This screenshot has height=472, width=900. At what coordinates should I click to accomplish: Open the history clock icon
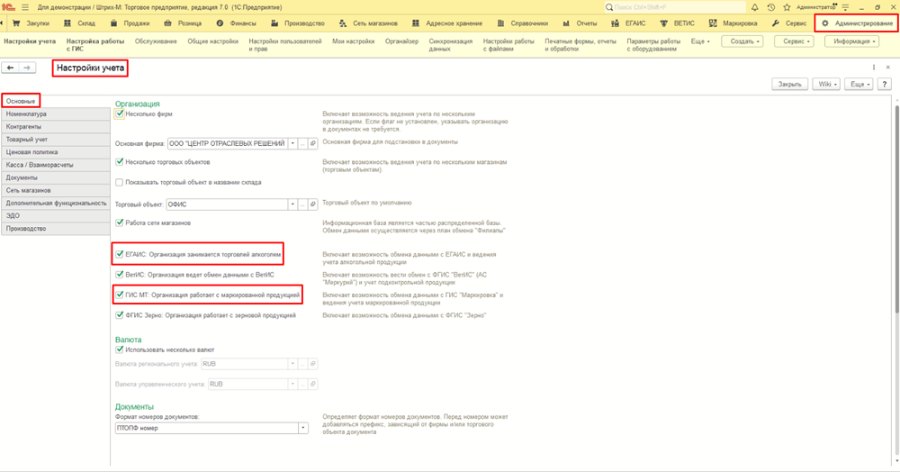[771, 7]
